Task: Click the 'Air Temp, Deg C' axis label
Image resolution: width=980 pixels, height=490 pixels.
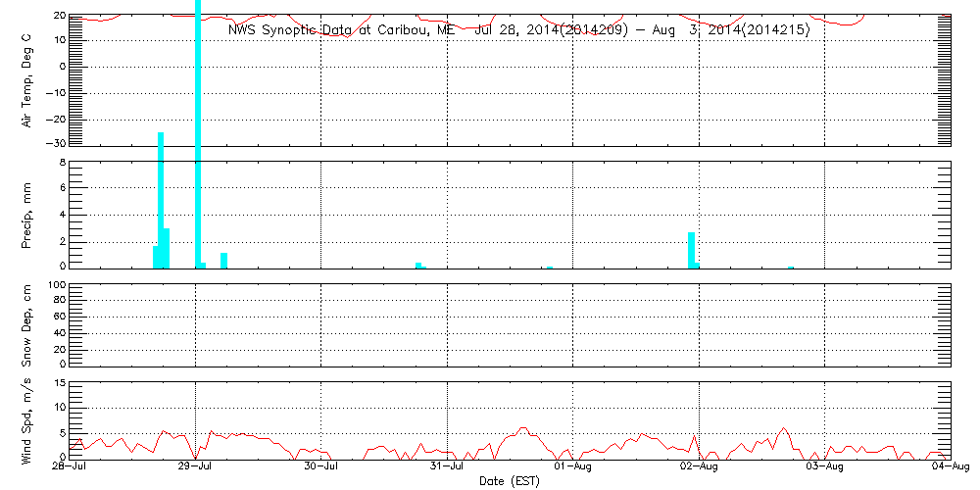Action: 27,80
